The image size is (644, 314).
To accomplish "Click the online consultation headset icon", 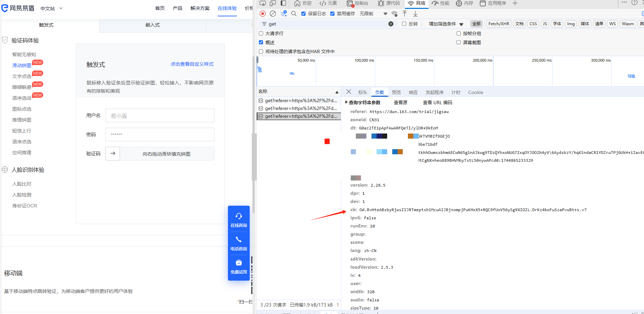I will 239,216.
